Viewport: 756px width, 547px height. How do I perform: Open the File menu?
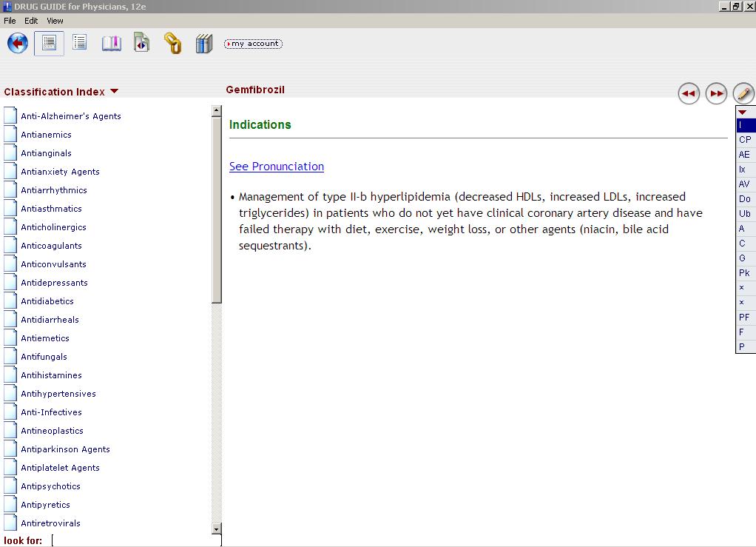pos(10,21)
